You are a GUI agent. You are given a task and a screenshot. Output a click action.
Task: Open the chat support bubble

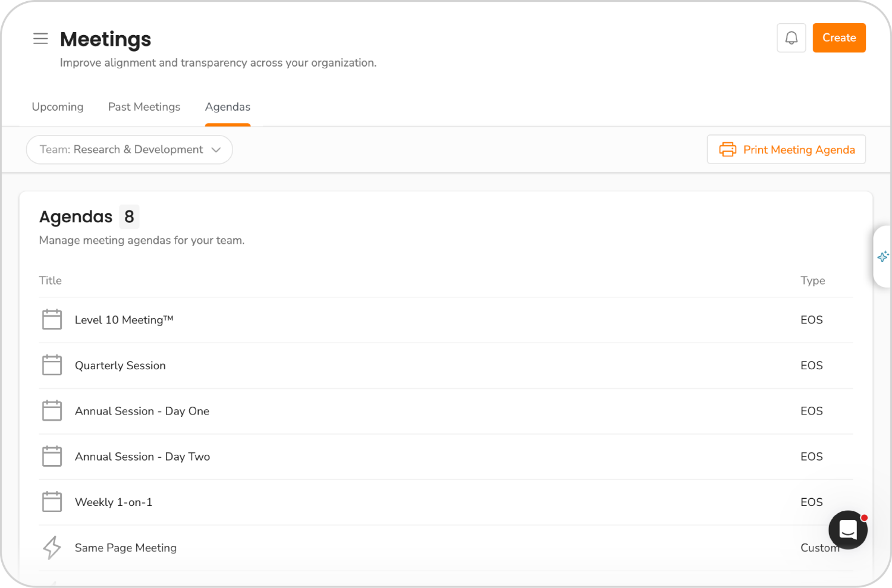(847, 530)
